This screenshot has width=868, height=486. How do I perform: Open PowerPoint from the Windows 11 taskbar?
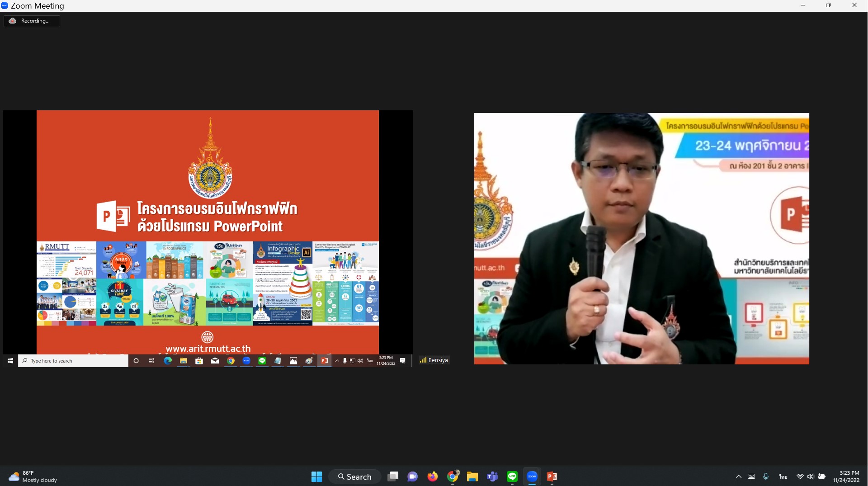coord(552,477)
